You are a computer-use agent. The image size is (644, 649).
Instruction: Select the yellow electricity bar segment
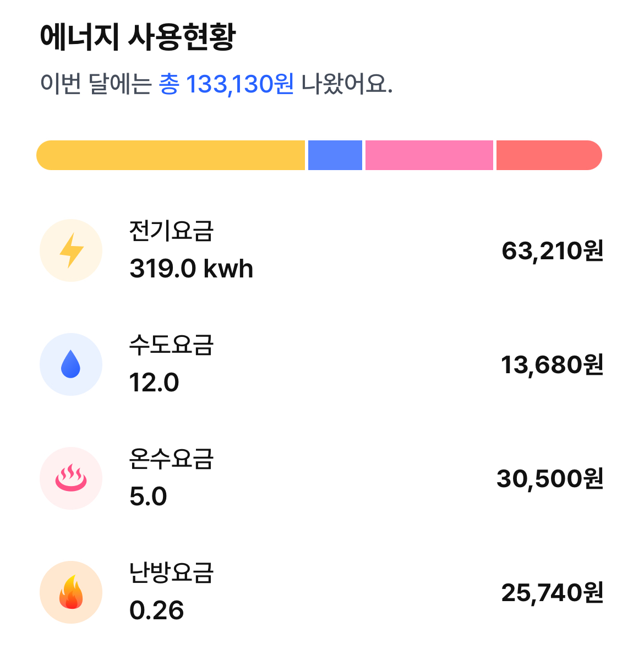pos(171,155)
